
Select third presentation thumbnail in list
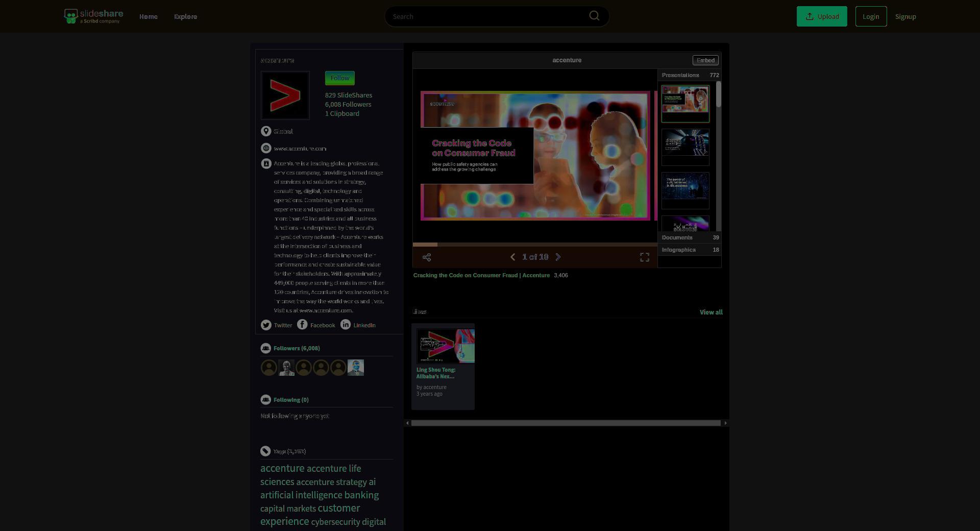tap(685, 190)
